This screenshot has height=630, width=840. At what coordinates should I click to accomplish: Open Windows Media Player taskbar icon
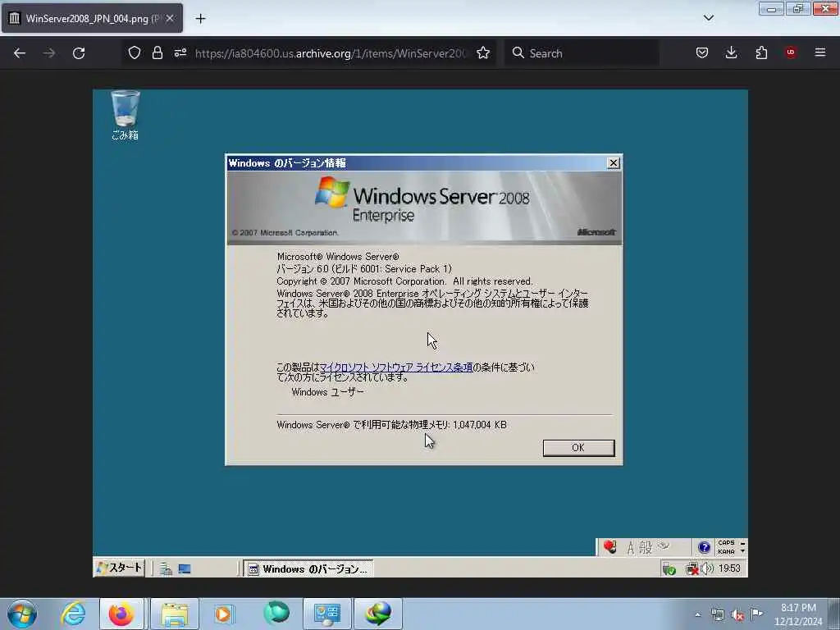(223, 614)
